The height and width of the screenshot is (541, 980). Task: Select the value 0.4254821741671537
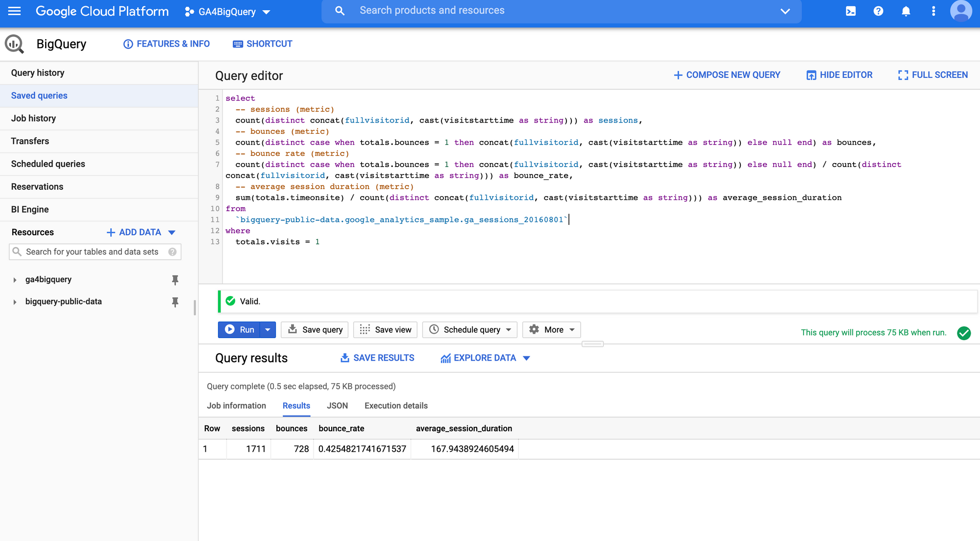pyautogui.click(x=362, y=449)
